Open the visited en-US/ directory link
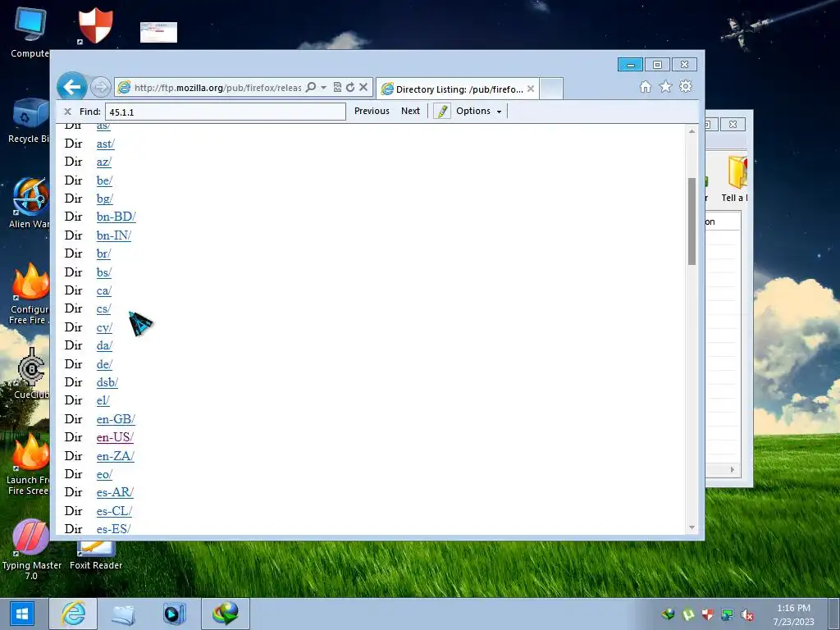840x630 pixels. tap(115, 437)
